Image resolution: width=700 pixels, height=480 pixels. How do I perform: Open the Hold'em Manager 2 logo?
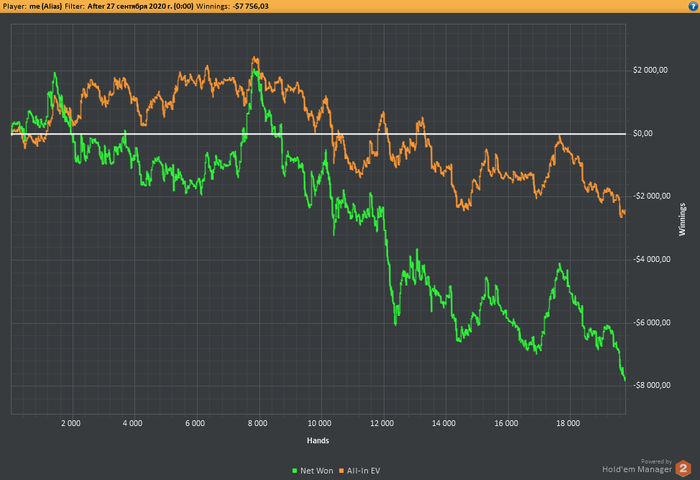[683, 468]
